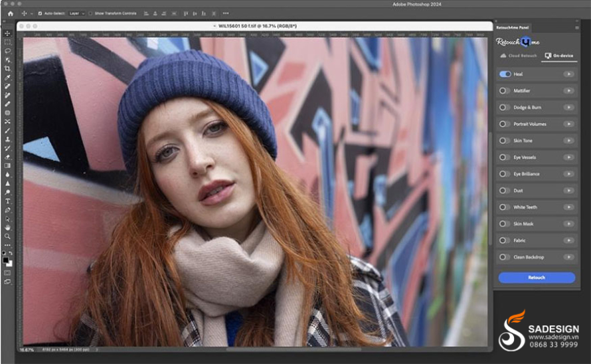Switch to the Cloud Retouch tab

(518, 56)
